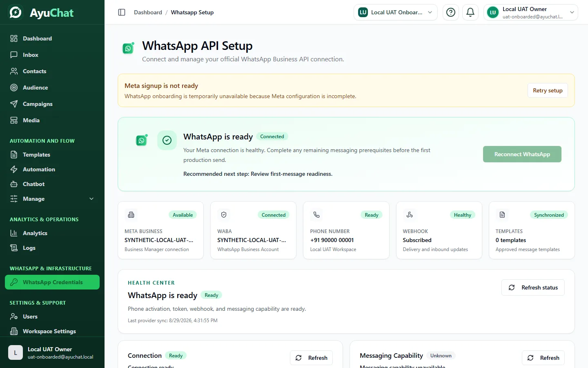The height and width of the screenshot is (368, 588).
Task: Click the Healthy badge on Webhook card
Action: (463, 215)
